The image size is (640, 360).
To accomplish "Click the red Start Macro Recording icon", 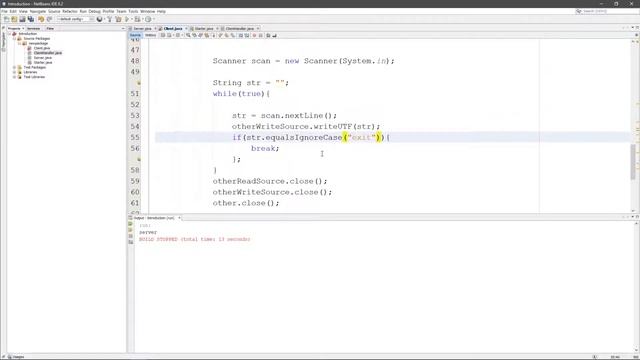I will [x=254, y=35].
